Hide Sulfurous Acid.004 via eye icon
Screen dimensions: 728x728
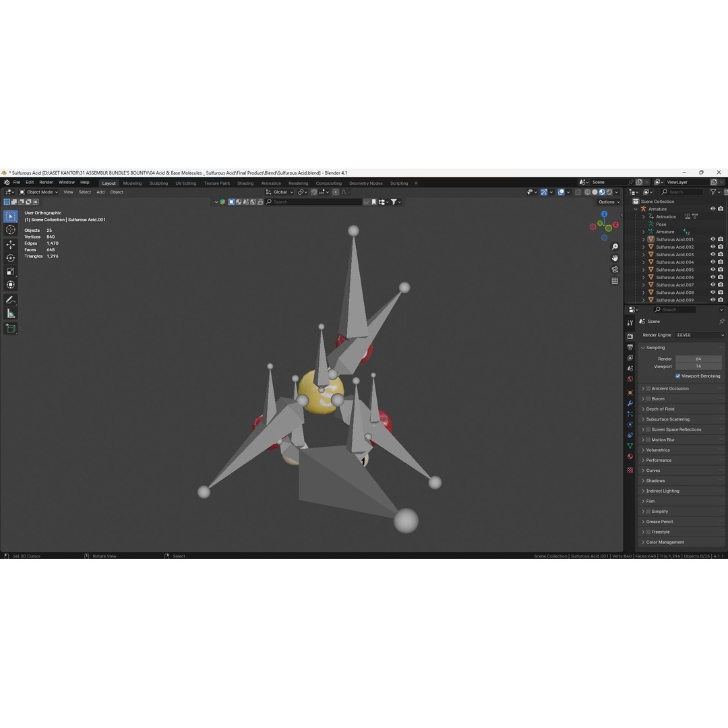coord(712,262)
